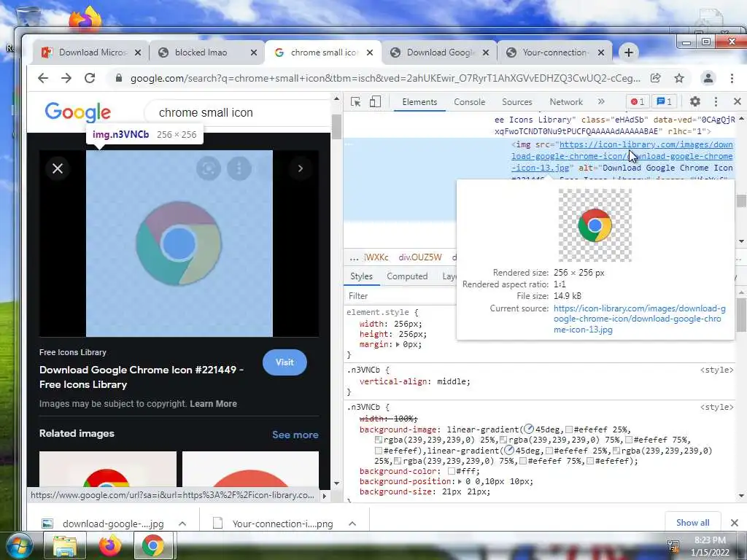
Task: Close the downloads bar with X
Action: click(x=735, y=522)
